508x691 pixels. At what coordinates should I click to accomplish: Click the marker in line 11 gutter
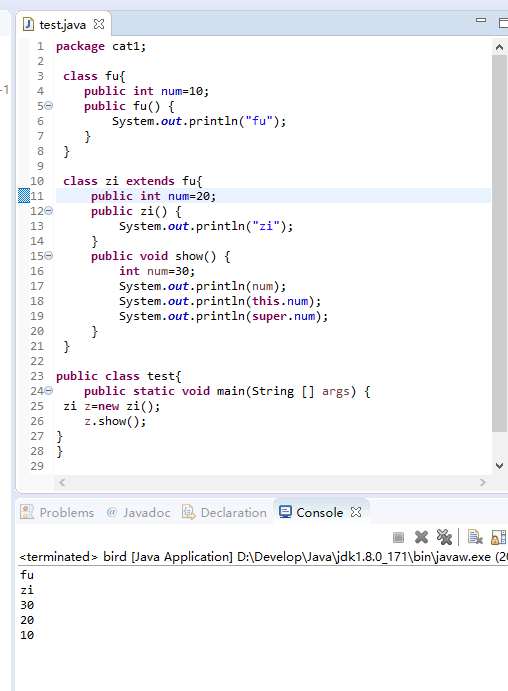[24, 196]
